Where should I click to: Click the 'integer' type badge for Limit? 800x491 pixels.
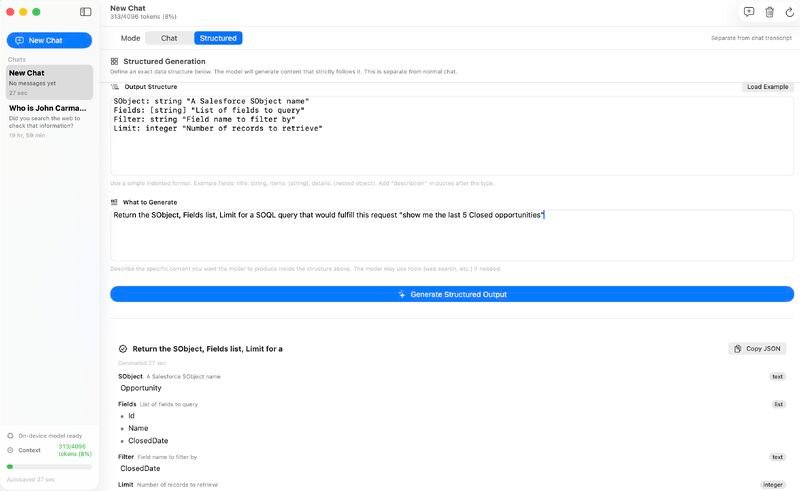click(x=773, y=485)
